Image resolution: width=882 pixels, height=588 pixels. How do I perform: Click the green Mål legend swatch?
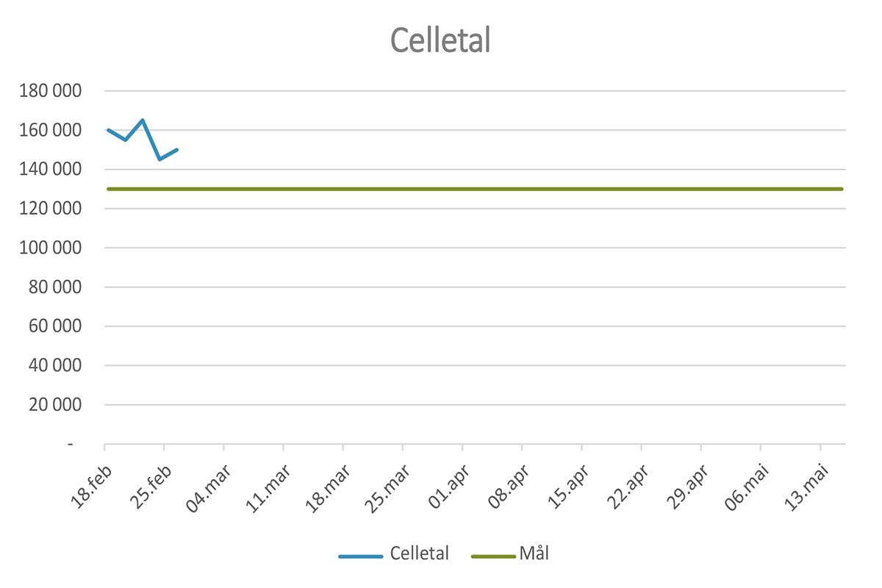492,556
